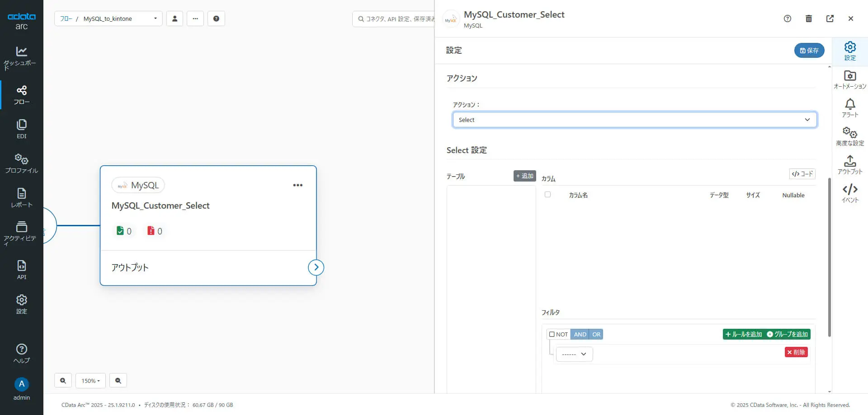Open the 150% zoom level dropdown
This screenshot has width=868, height=415.
pyautogui.click(x=90, y=381)
